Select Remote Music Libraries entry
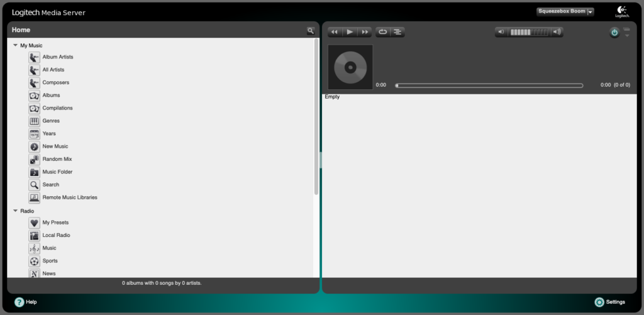This screenshot has height=315, width=644. coord(69,197)
